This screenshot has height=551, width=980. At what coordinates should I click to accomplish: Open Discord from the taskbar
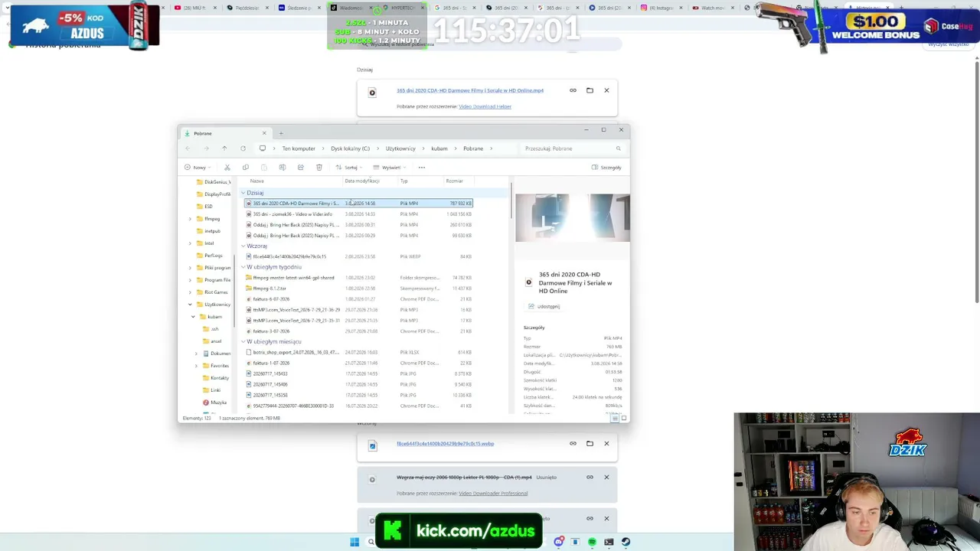(x=559, y=542)
